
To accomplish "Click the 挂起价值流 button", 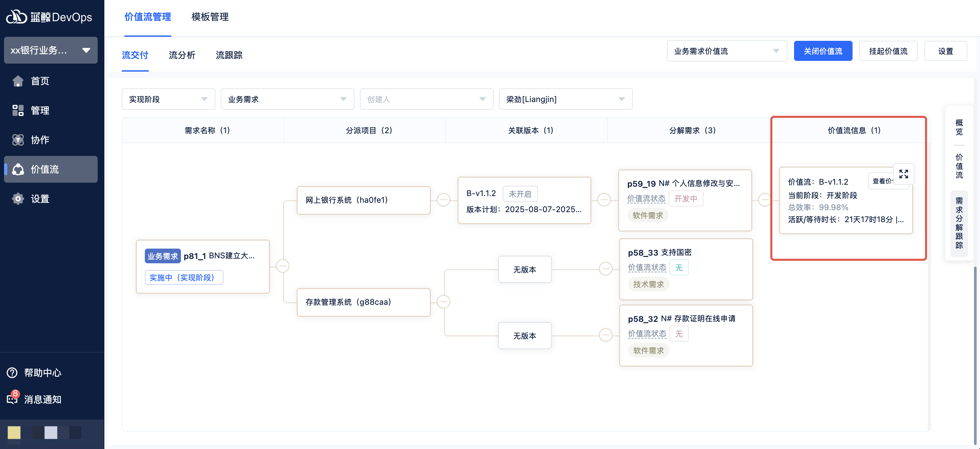I will coord(888,51).
